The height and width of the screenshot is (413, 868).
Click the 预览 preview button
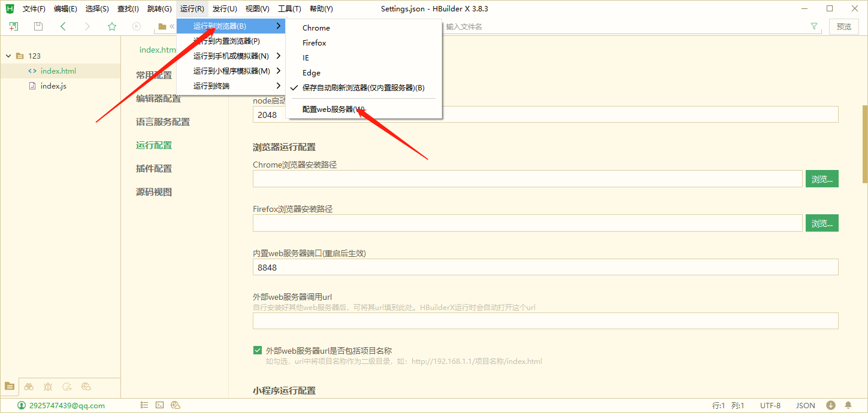point(844,26)
